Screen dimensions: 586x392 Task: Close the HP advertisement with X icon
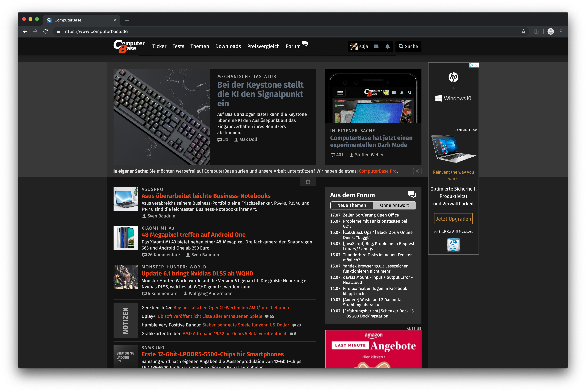tap(476, 65)
